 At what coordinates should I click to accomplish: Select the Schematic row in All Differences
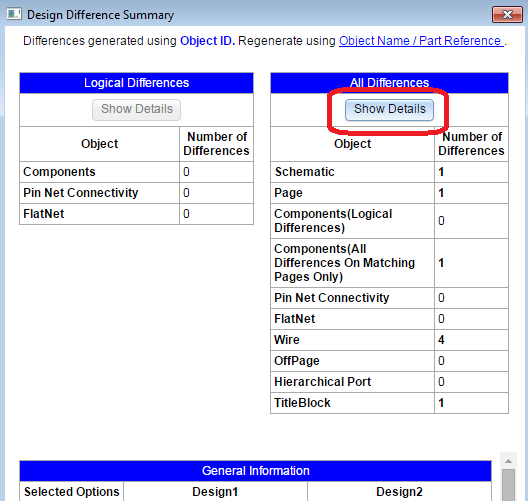(389, 172)
